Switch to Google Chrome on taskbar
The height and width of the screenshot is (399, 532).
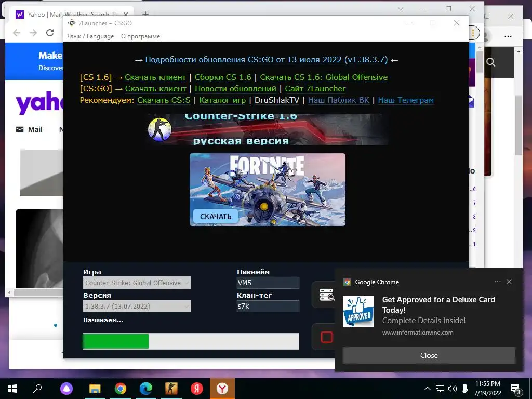pyautogui.click(x=121, y=389)
